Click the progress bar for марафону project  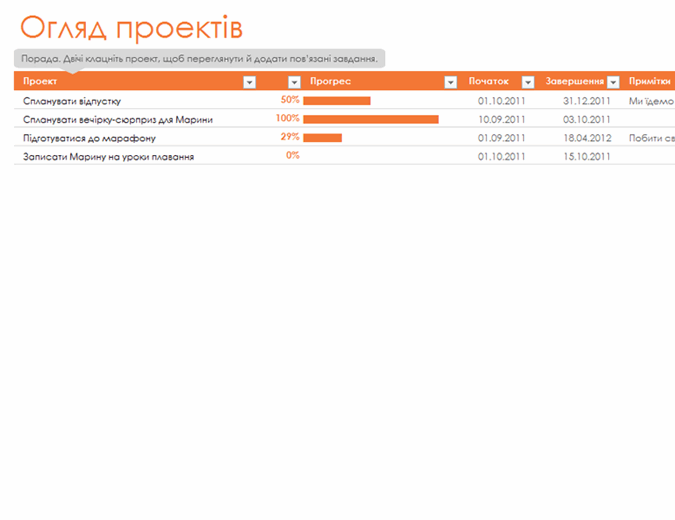tap(322, 138)
